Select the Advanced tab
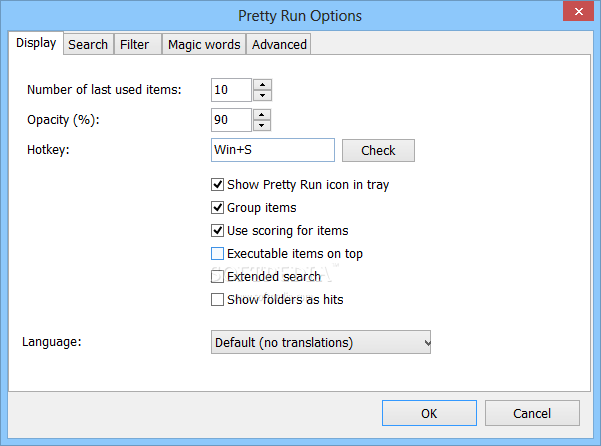The width and height of the screenshot is (601, 446). click(279, 44)
